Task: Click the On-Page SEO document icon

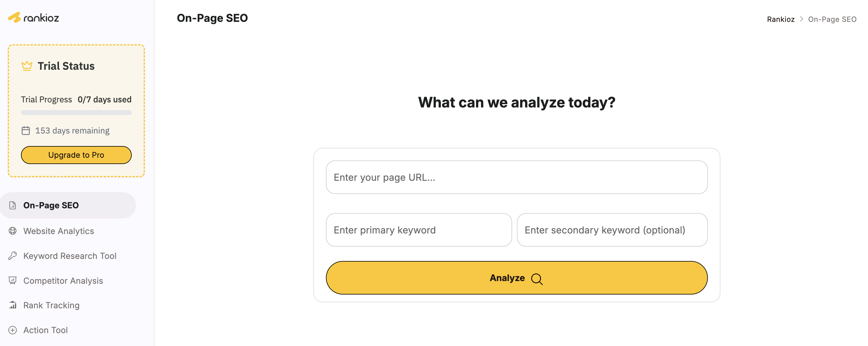Action: [x=13, y=205]
